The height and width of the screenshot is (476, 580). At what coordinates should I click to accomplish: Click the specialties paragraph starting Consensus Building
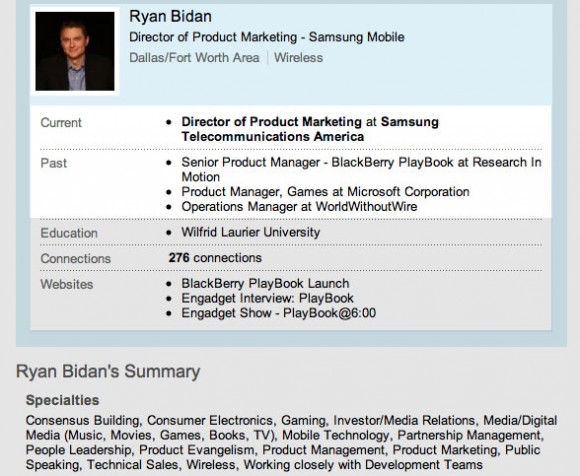click(291, 442)
